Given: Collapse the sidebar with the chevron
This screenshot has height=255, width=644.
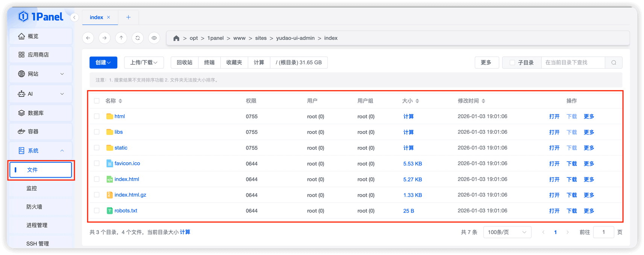Looking at the screenshot, I should (74, 17).
